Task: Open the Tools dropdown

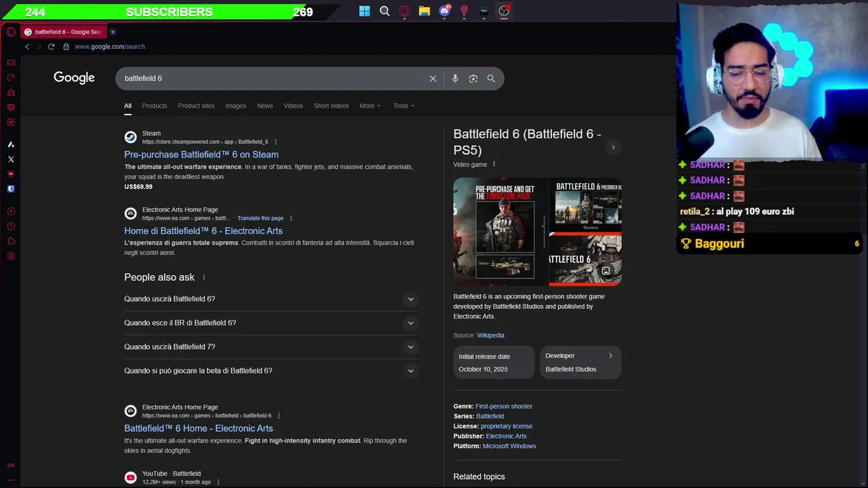Action: coord(403,106)
